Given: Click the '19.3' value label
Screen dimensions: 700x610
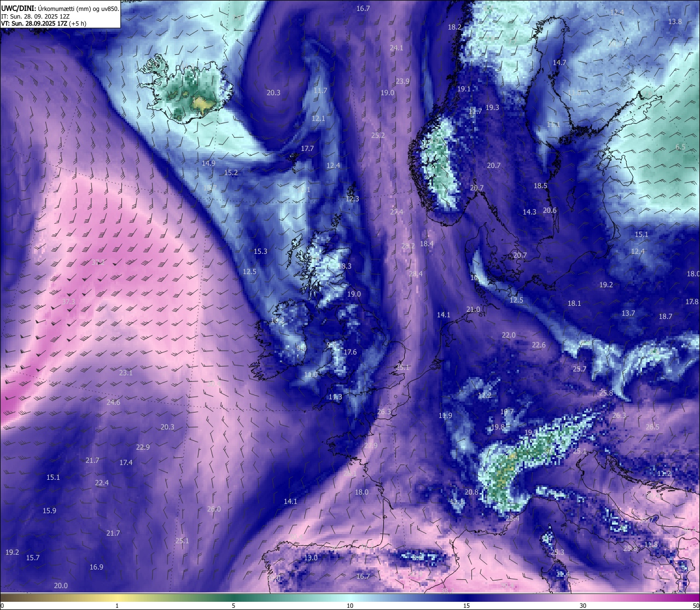Looking at the screenshot, I should [x=492, y=107].
